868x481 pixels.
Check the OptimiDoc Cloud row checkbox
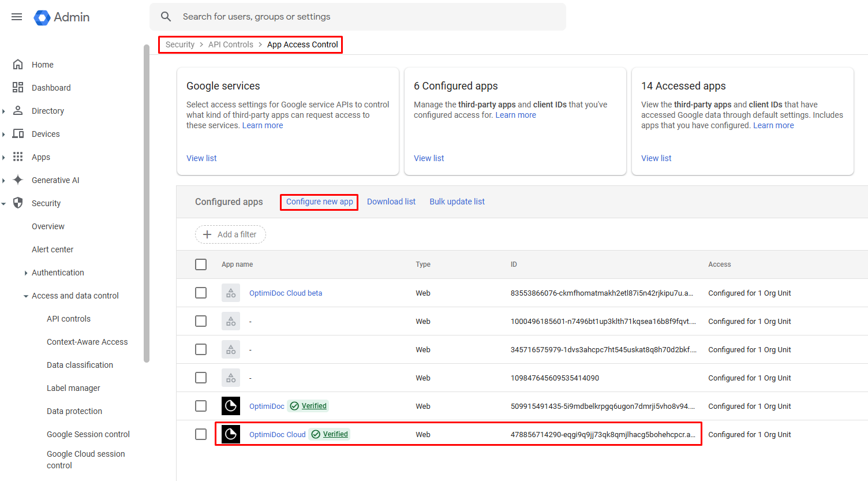point(201,434)
